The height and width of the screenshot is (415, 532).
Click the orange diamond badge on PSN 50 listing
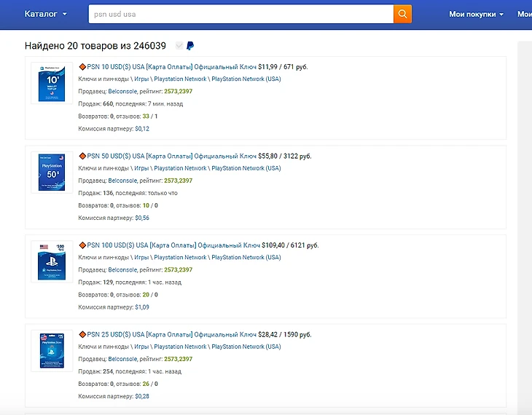pos(82,156)
